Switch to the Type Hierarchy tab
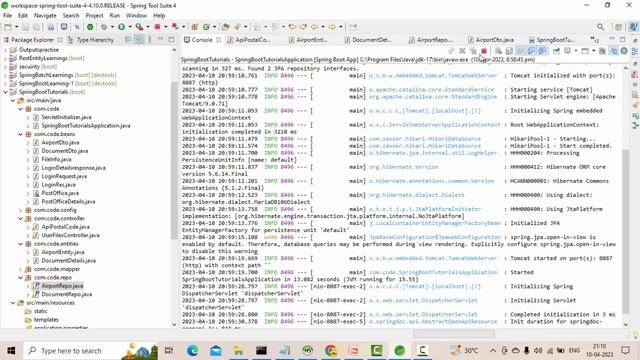640x360 pixels. point(91,40)
